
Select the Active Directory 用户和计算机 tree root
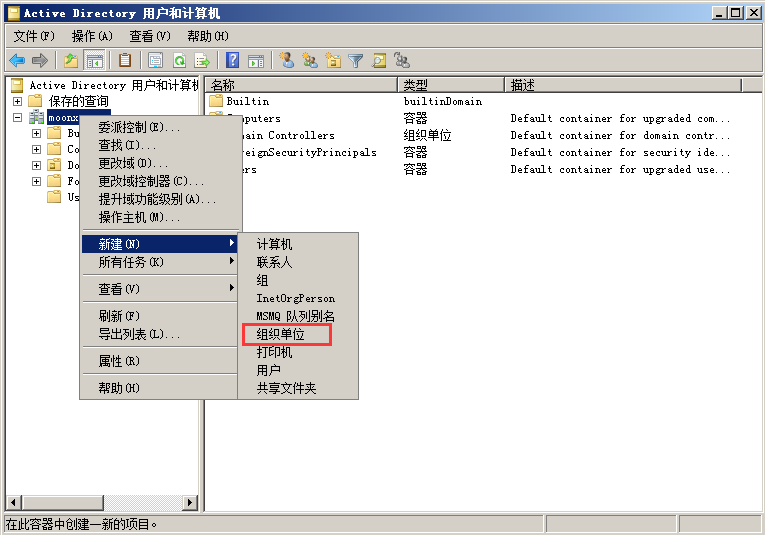tap(104, 85)
